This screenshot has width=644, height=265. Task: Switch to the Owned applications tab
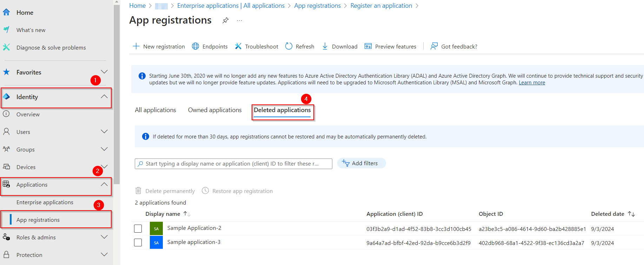coord(214,110)
